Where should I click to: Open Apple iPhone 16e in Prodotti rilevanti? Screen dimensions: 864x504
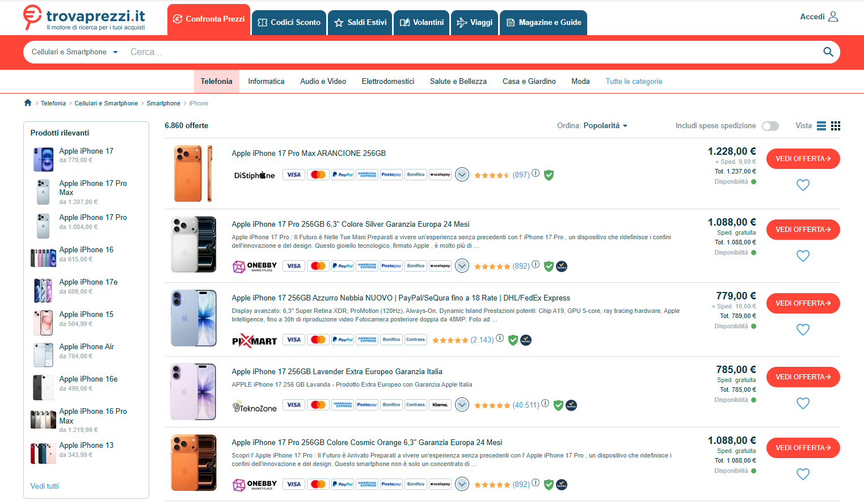coord(88,379)
